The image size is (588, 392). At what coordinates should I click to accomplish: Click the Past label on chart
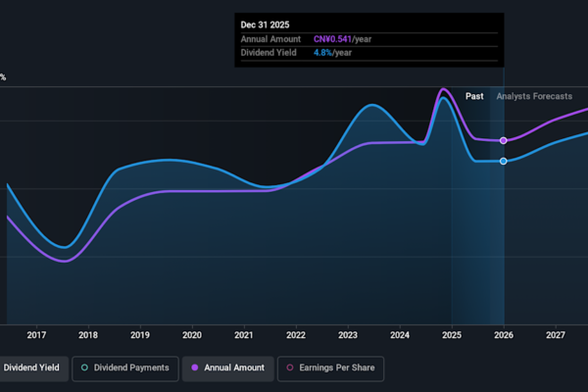474,96
